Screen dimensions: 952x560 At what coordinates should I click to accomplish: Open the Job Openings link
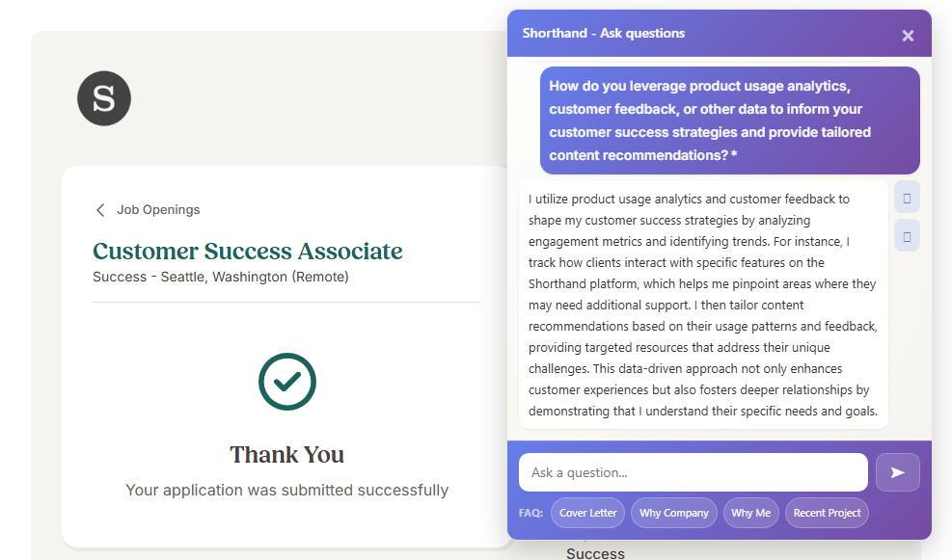(x=158, y=210)
